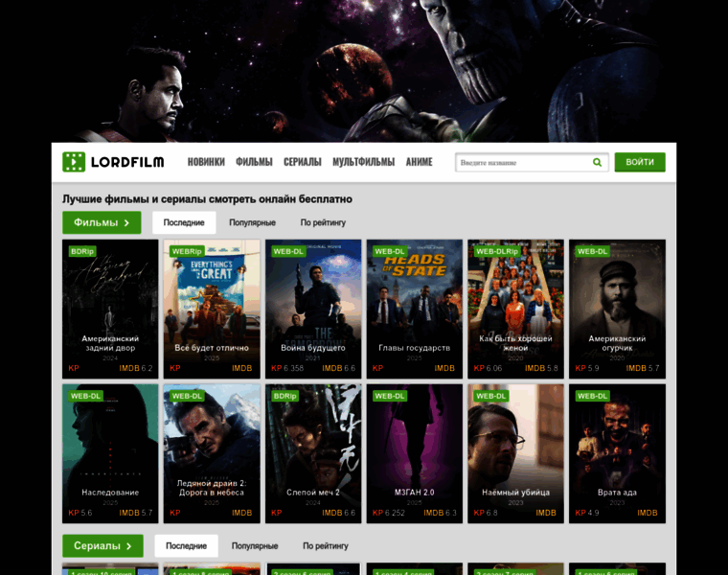Click the KP 6.8 rating on Наёмный убийца
The image size is (728, 575).
[x=486, y=513]
